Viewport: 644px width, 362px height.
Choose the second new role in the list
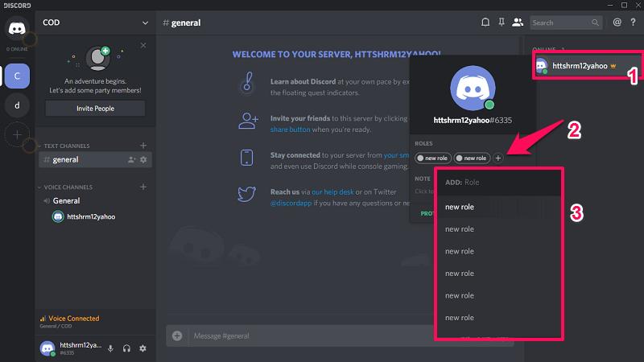coord(499,229)
